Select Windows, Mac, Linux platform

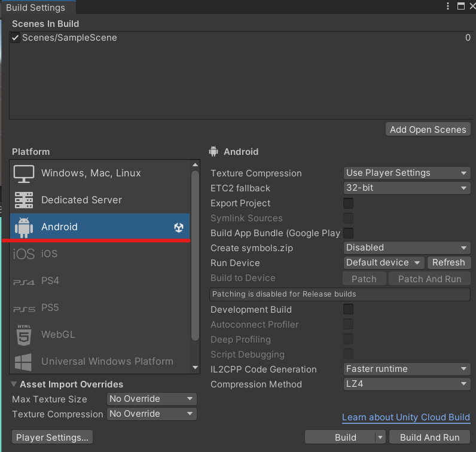[x=100, y=173]
